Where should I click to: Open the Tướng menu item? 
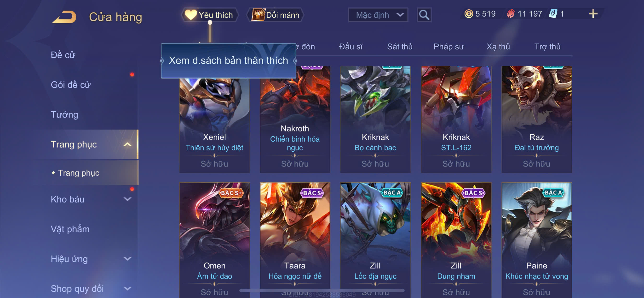click(x=64, y=115)
